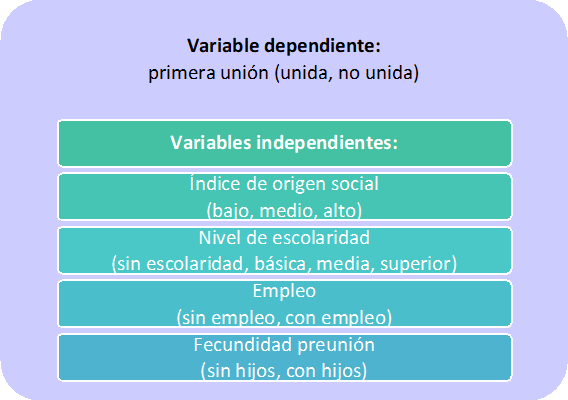Click the first 'unida' category in parentheses
The image size is (568, 400).
tap(305, 73)
